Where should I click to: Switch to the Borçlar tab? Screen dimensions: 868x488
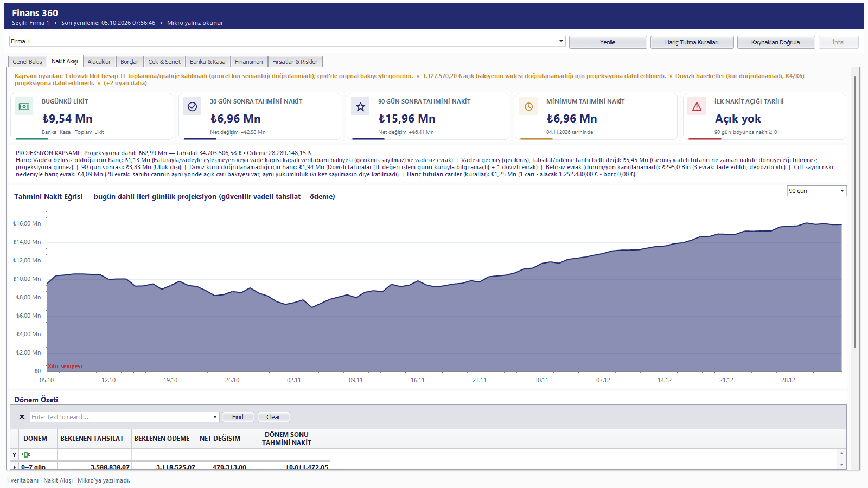coord(129,62)
